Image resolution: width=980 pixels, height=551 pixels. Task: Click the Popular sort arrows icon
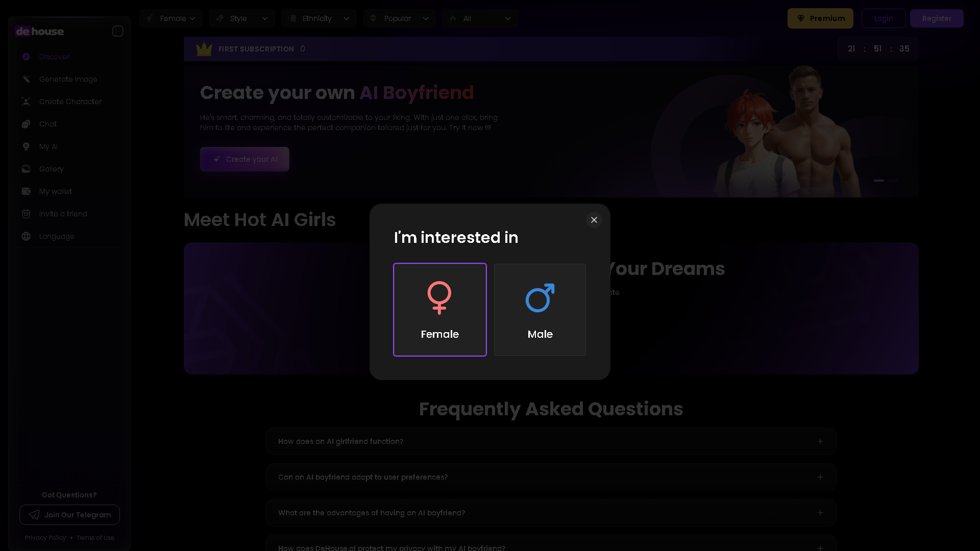click(x=373, y=18)
